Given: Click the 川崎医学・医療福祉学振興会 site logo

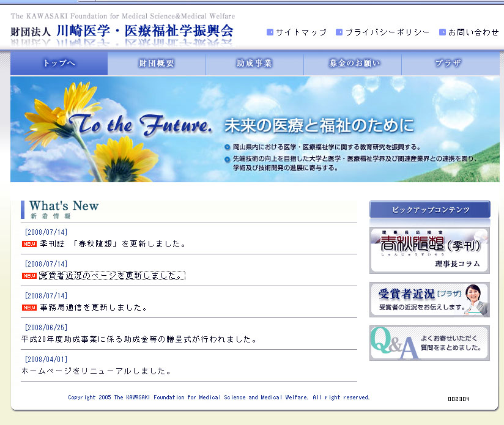Looking at the screenshot, I should coord(122,31).
